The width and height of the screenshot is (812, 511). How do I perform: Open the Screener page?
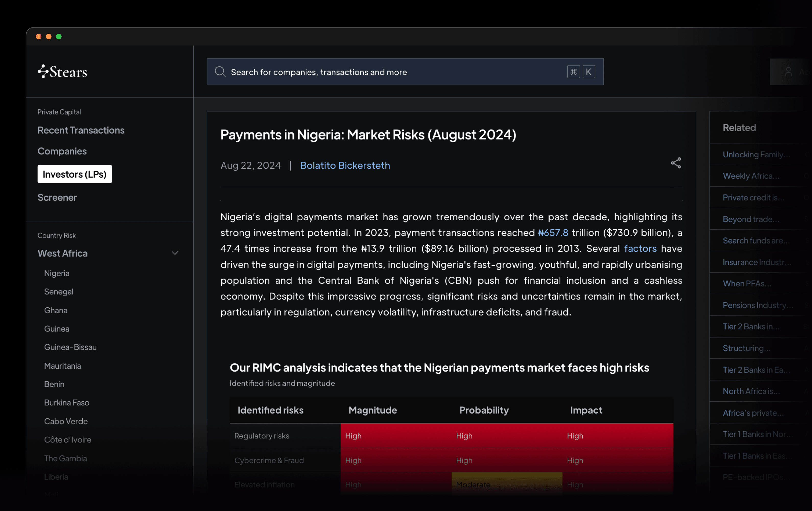pos(57,197)
